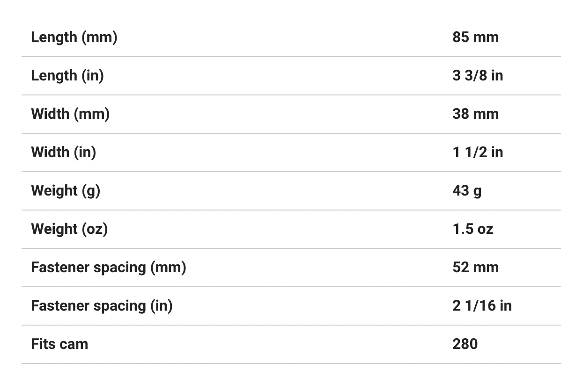Select the 43 g weight value

click(x=467, y=190)
